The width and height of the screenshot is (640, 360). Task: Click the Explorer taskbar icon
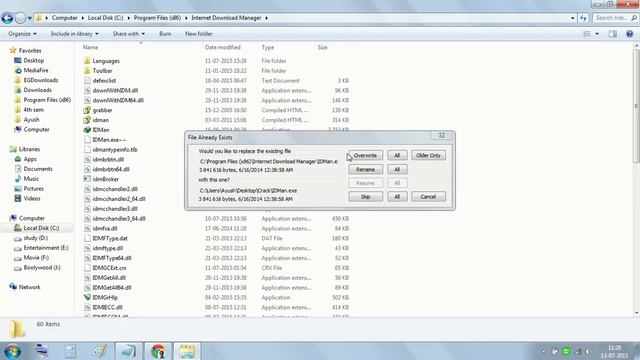pyautogui.click(x=187, y=351)
